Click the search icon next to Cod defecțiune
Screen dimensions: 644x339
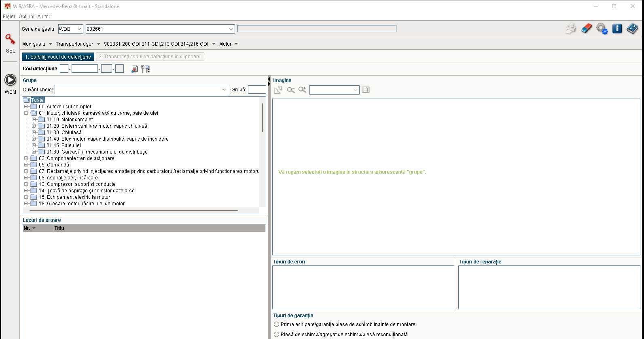point(134,69)
